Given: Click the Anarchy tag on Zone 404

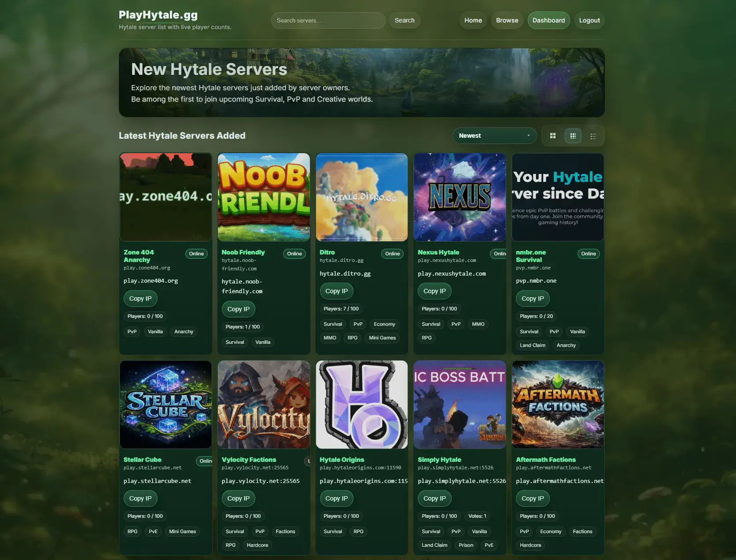Looking at the screenshot, I should coord(184,332).
